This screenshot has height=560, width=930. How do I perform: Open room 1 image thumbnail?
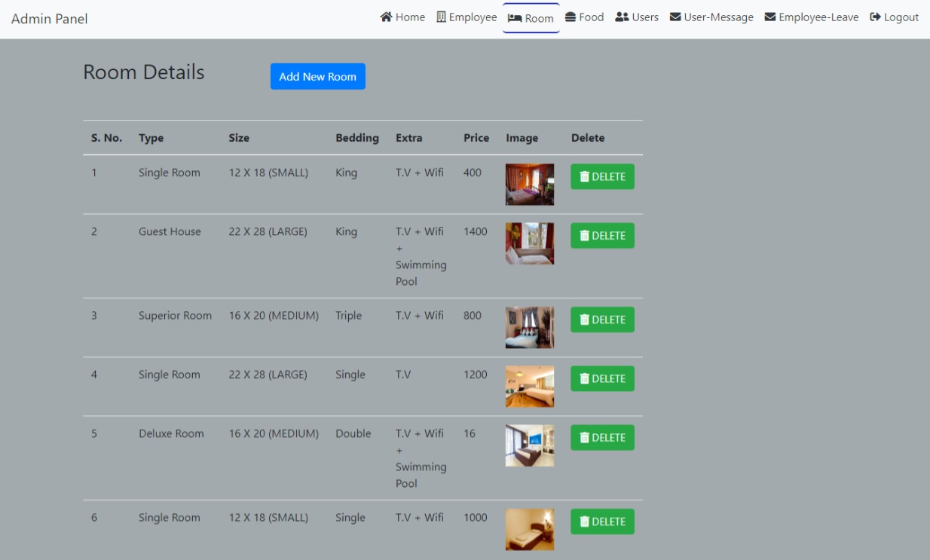530,185
